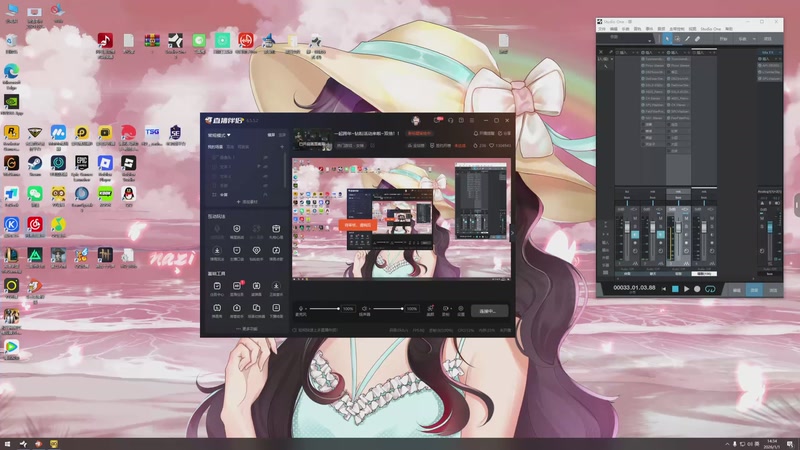Toggle speaker mute icon in streaming app

coord(364,309)
